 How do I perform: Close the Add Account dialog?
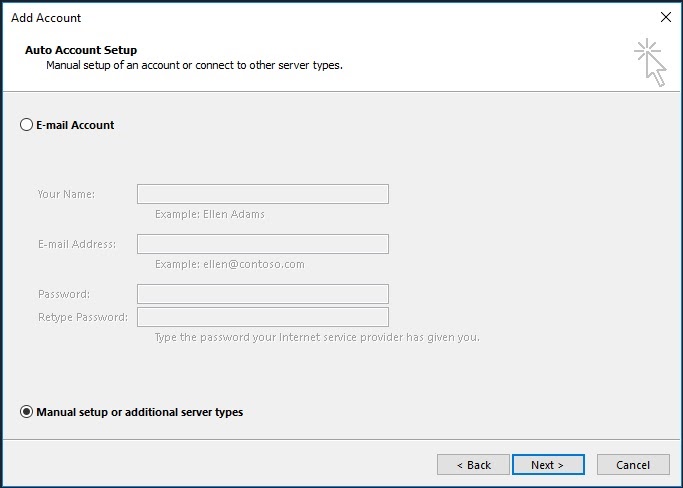tap(666, 17)
